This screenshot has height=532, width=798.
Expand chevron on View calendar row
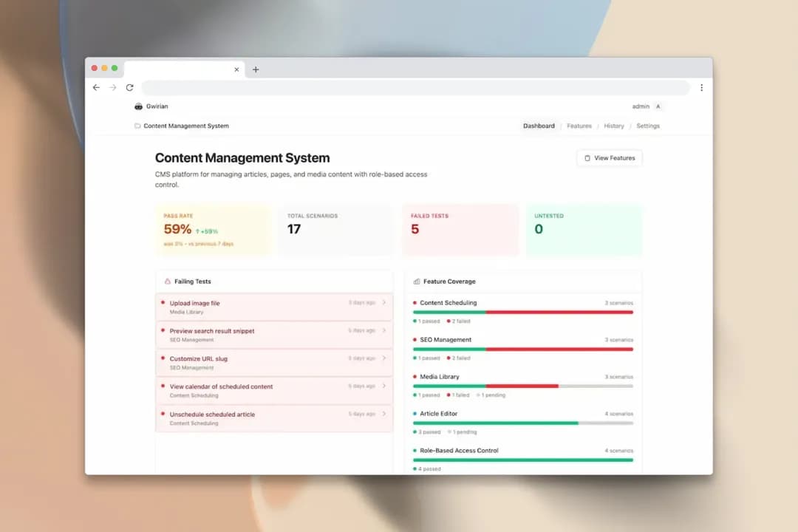(384, 386)
